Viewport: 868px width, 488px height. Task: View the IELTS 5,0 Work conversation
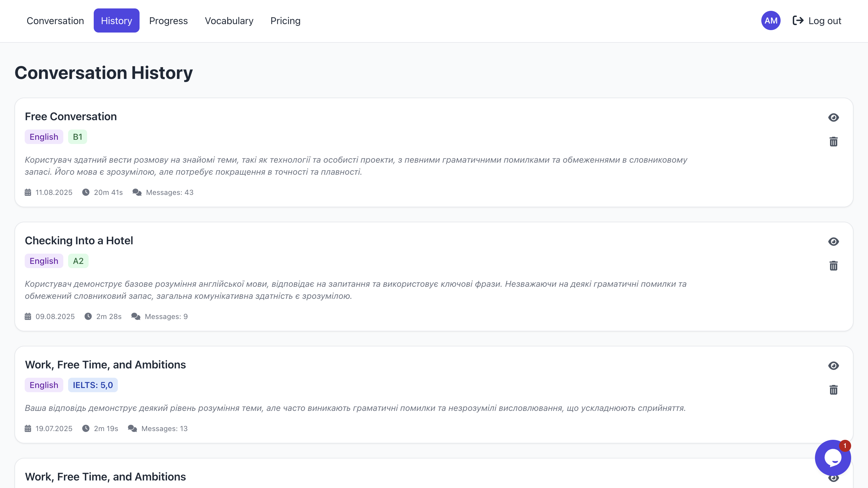click(833, 366)
